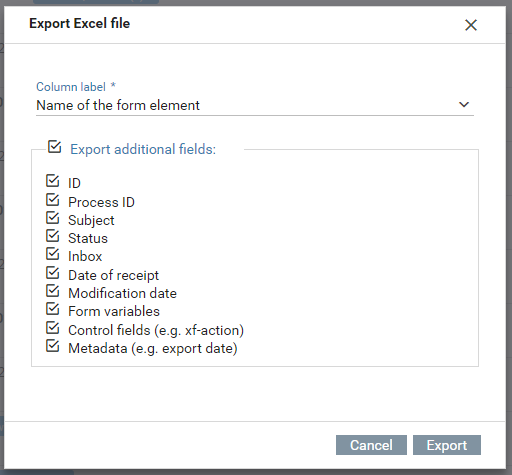Disable the Metadata export date checkbox
This screenshot has width=512, height=475.
[x=53, y=346]
